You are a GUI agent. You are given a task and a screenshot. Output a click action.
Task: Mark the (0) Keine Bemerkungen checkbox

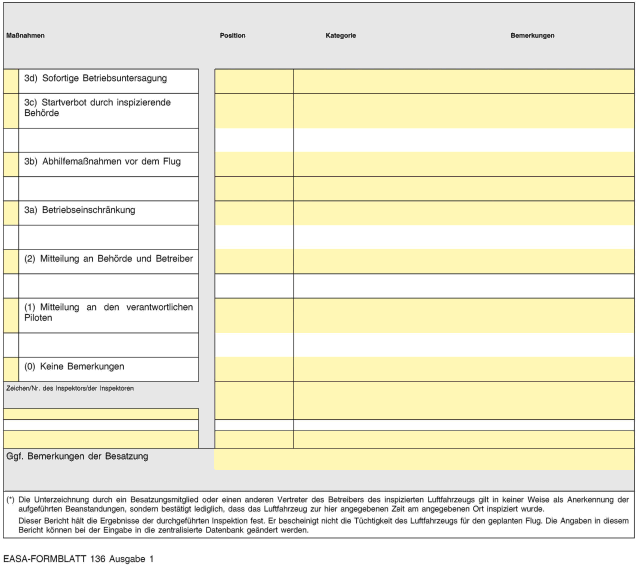coord(11,369)
